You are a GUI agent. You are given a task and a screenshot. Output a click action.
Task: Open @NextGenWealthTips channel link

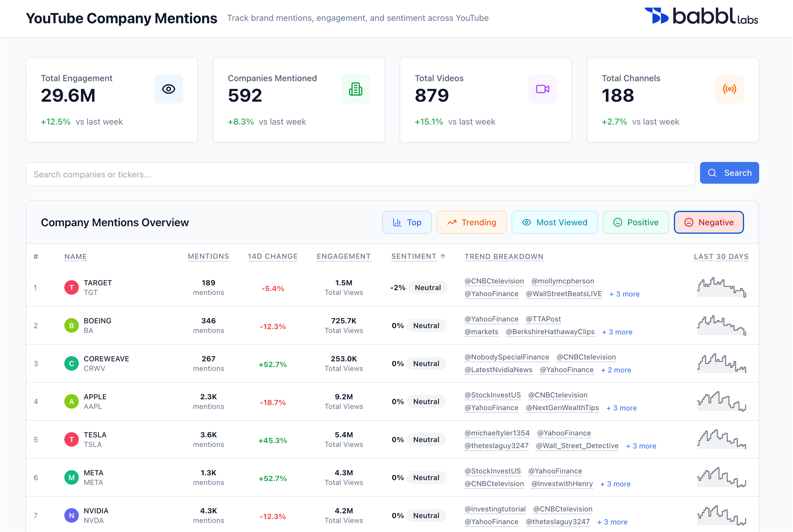[x=562, y=408]
